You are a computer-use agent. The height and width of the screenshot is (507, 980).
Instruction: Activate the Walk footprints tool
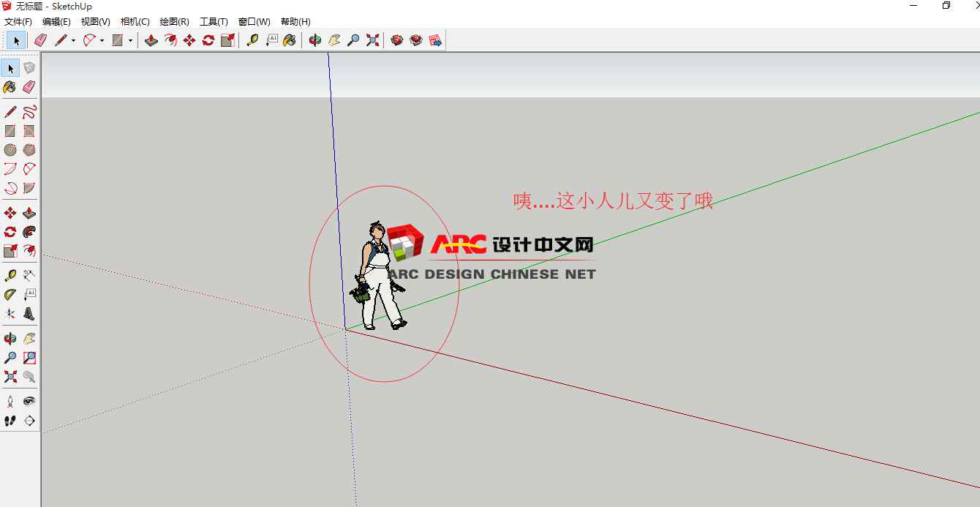pos(10,421)
